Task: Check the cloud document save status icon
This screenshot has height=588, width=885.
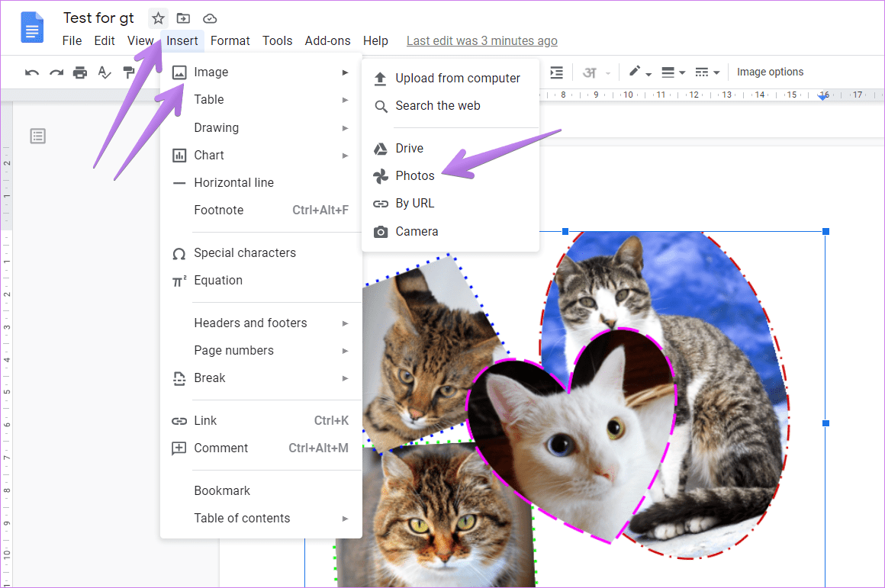Action: pyautogui.click(x=209, y=18)
